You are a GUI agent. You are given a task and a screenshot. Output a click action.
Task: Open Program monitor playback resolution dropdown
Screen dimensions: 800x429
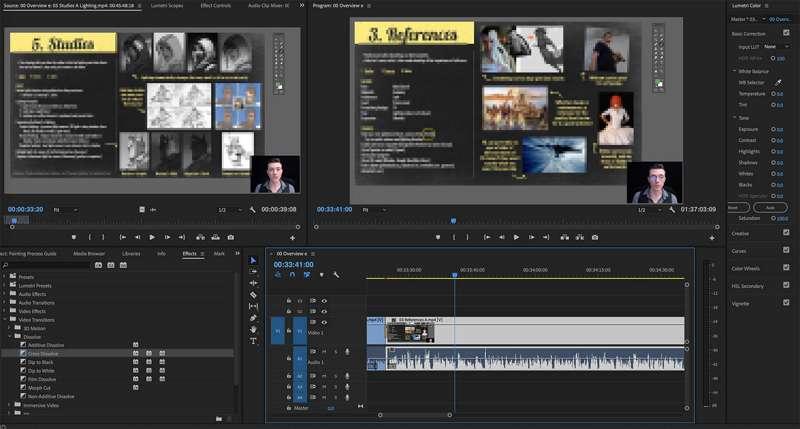[647, 210]
